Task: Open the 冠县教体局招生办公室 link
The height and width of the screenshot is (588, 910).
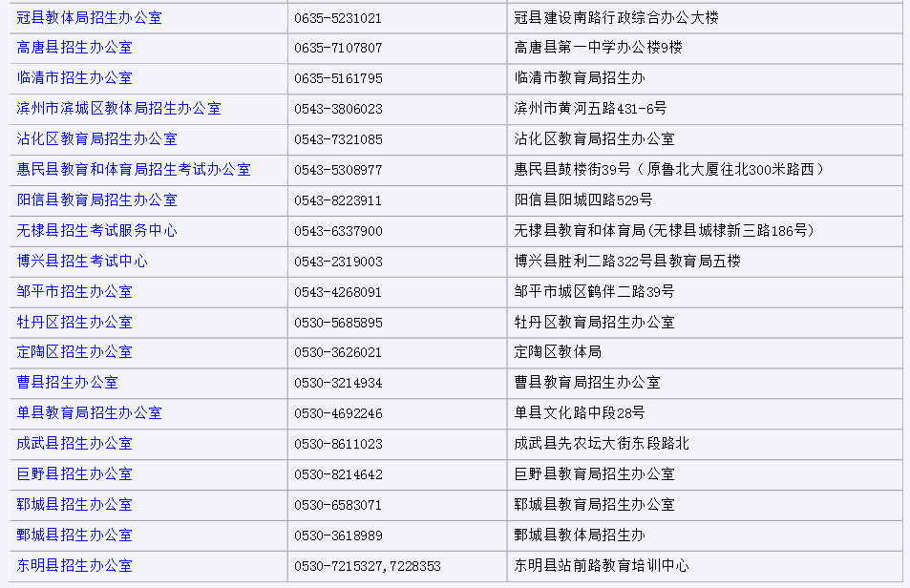Action: 89,17
